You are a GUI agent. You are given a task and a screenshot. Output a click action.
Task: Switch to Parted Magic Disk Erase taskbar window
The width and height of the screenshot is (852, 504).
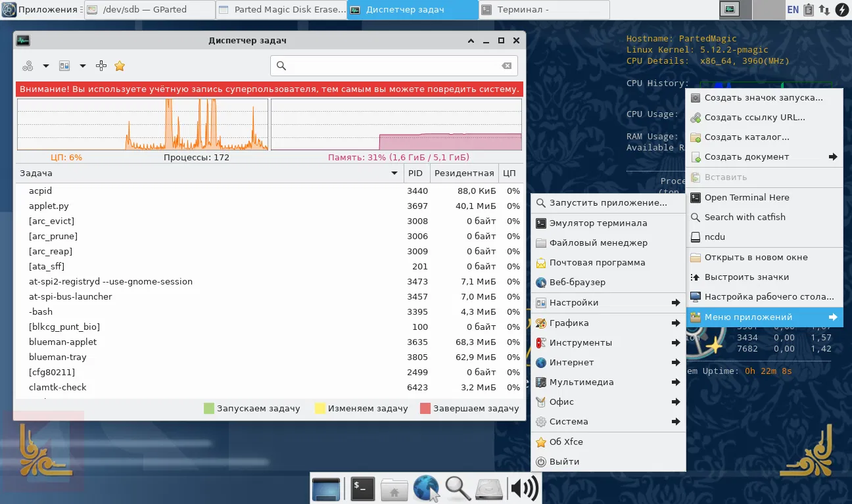pos(281,10)
